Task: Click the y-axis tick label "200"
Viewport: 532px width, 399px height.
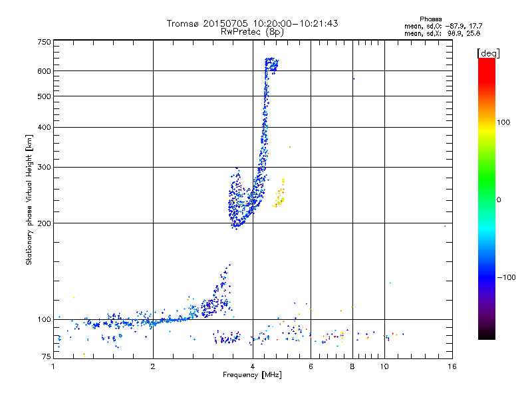Action: tap(45, 223)
